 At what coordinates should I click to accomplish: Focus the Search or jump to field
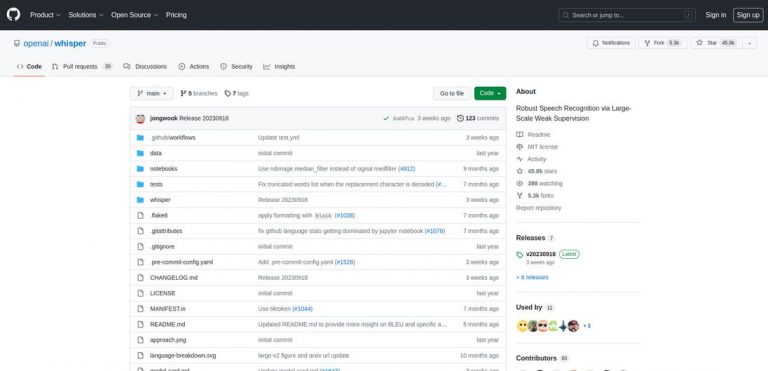[627, 15]
